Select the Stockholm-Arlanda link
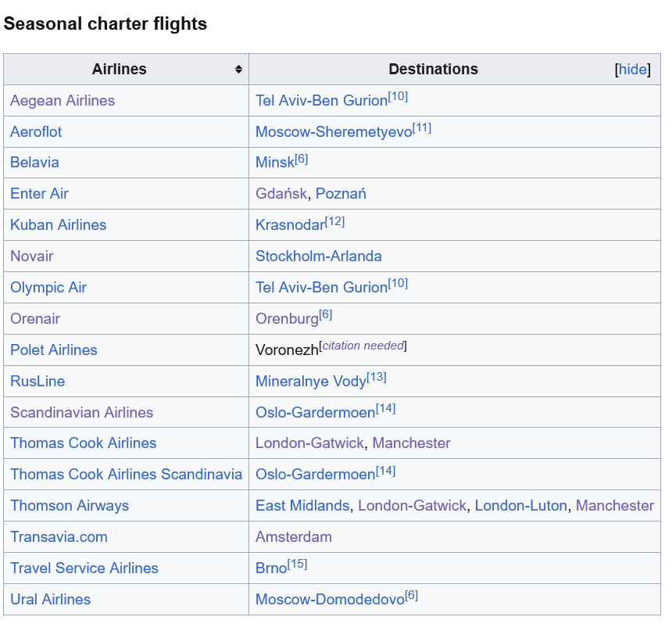Image resolution: width=672 pixels, height=631 pixels. click(x=319, y=256)
